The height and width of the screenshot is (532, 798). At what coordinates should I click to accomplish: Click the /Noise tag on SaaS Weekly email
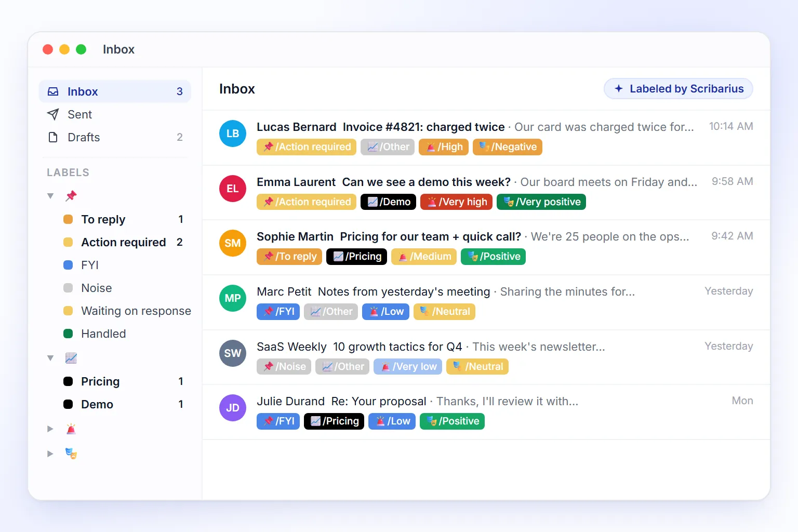tap(284, 367)
